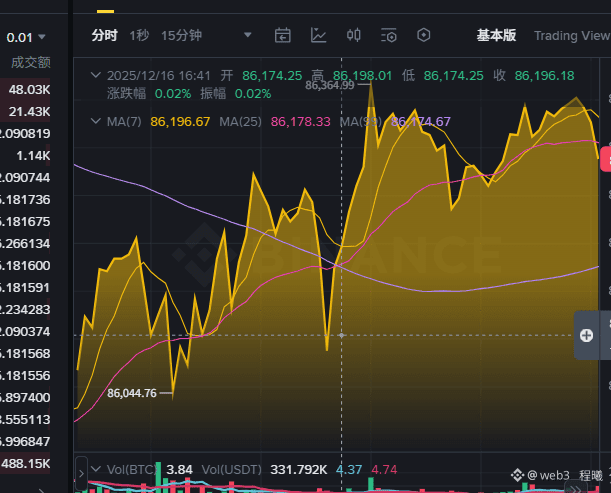This screenshot has height=493, width=611.
Task: Open chart display settings icon
Action: [388, 35]
